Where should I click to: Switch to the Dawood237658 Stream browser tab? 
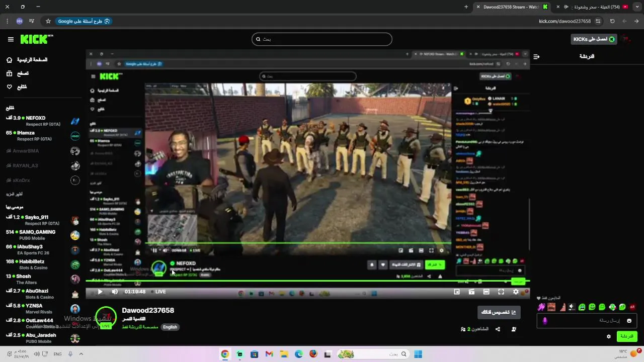(x=513, y=7)
